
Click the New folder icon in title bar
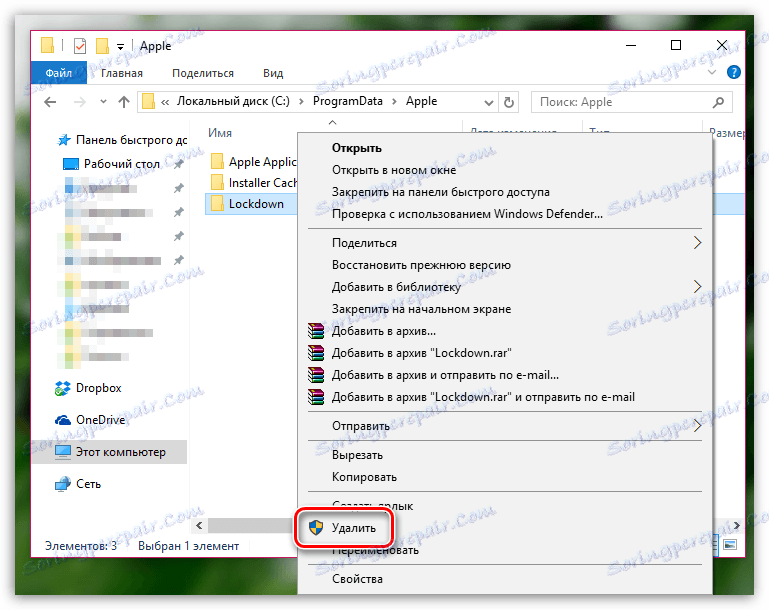(x=102, y=46)
